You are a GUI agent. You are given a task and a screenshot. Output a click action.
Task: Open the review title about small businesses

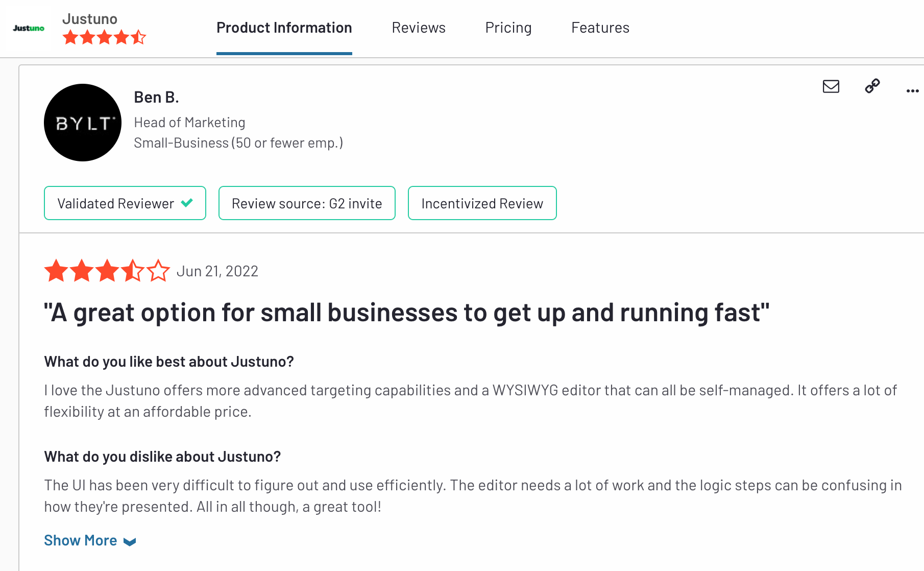click(x=406, y=313)
